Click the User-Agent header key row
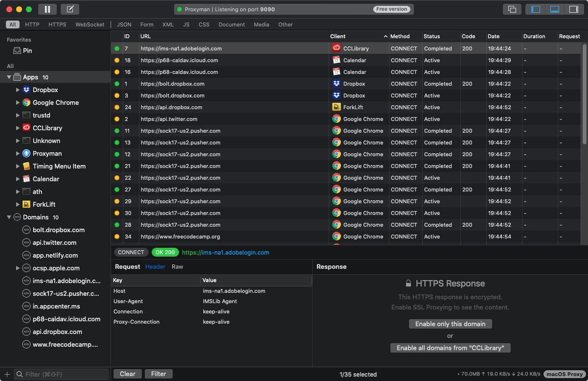 click(x=211, y=301)
